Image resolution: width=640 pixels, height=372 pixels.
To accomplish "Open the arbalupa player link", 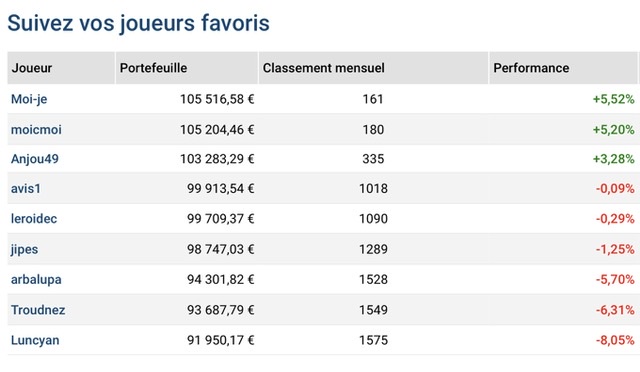I will pos(36,280).
